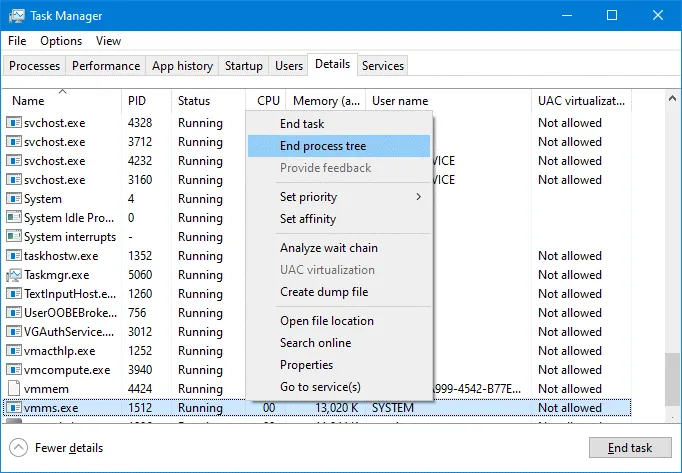Viewport: 682px width, 473px height.
Task: Click the VGAuthService process icon
Action: tap(14, 332)
